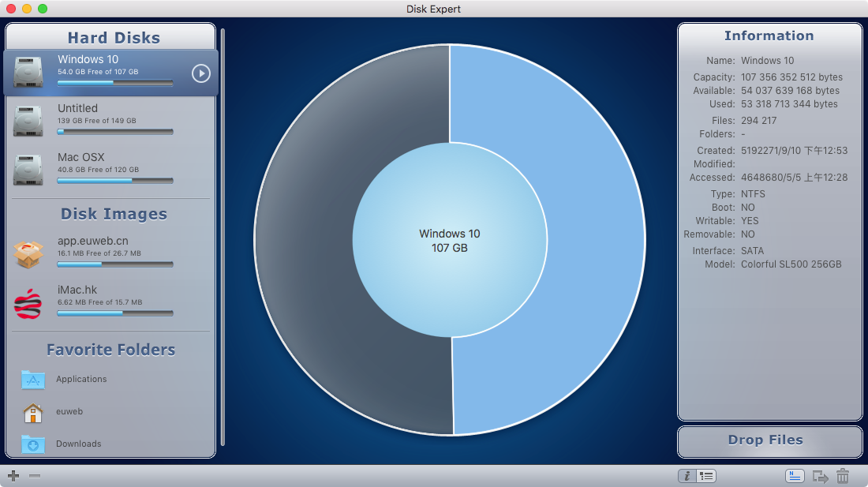Click the interface value SATA
Image resolution: width=868 pixels, height=487 pixels.
[x=752, y=251]
